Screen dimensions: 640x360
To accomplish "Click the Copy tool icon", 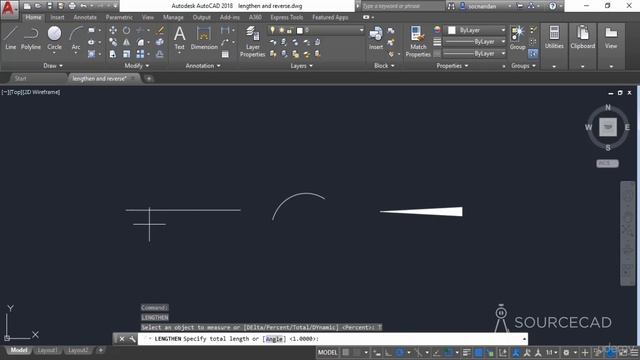I will tap(113, 42).
